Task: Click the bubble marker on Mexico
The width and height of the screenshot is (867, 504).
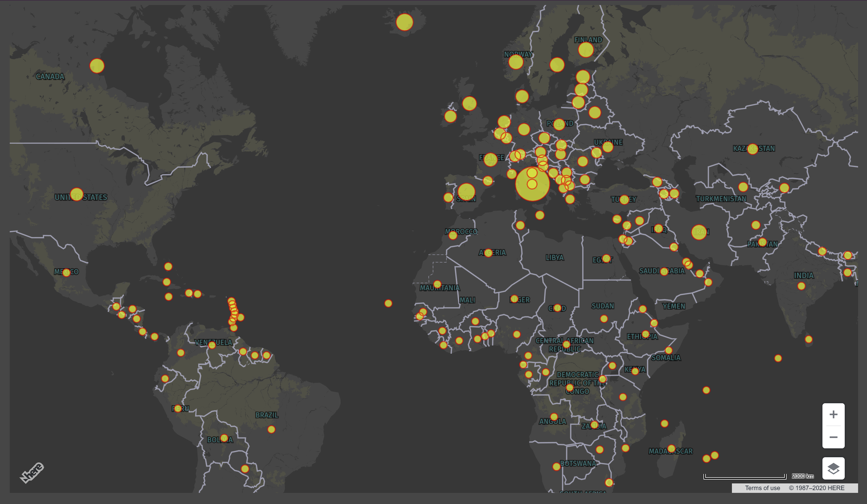Action: coord(66,273)
